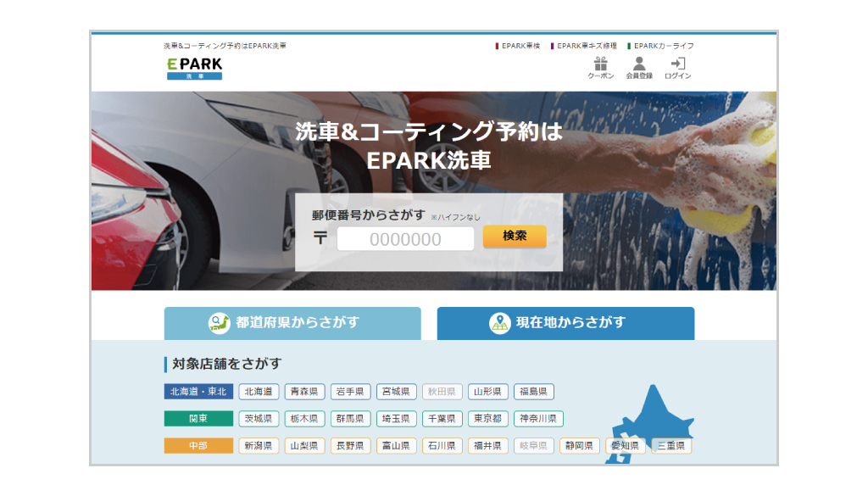Select the 中部 region tab
868x496 pixels.
(198, 445)
